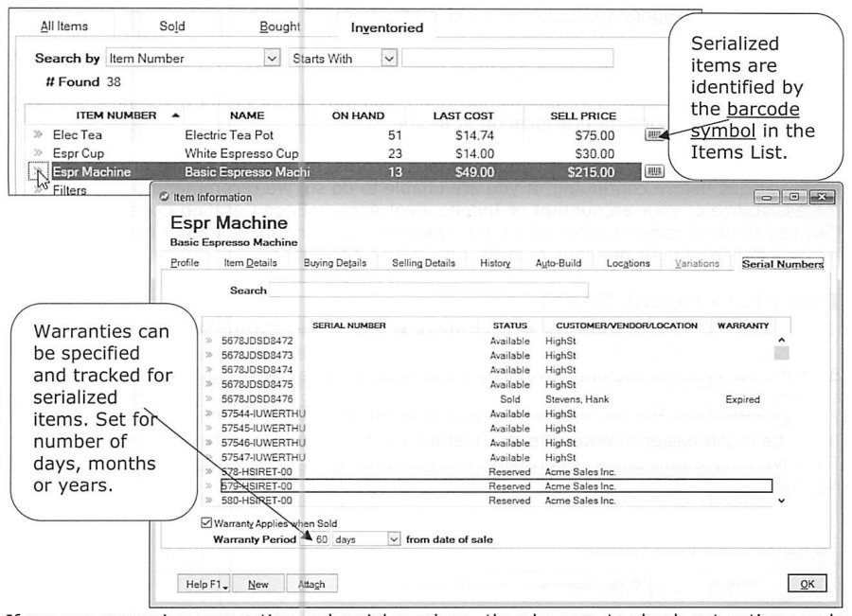
Task: Click arrow icon next to serial 580-HSIRET-00
Action: pos(208,501)
